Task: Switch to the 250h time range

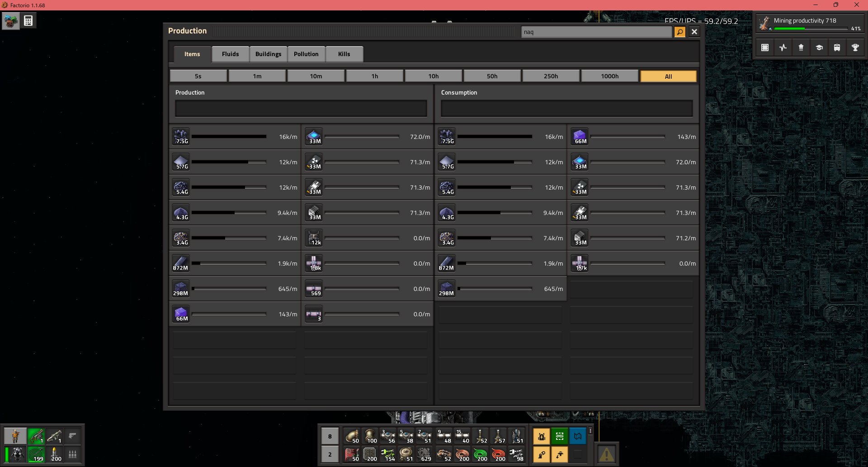Action: pyautogui.click(x=551, y=76)
